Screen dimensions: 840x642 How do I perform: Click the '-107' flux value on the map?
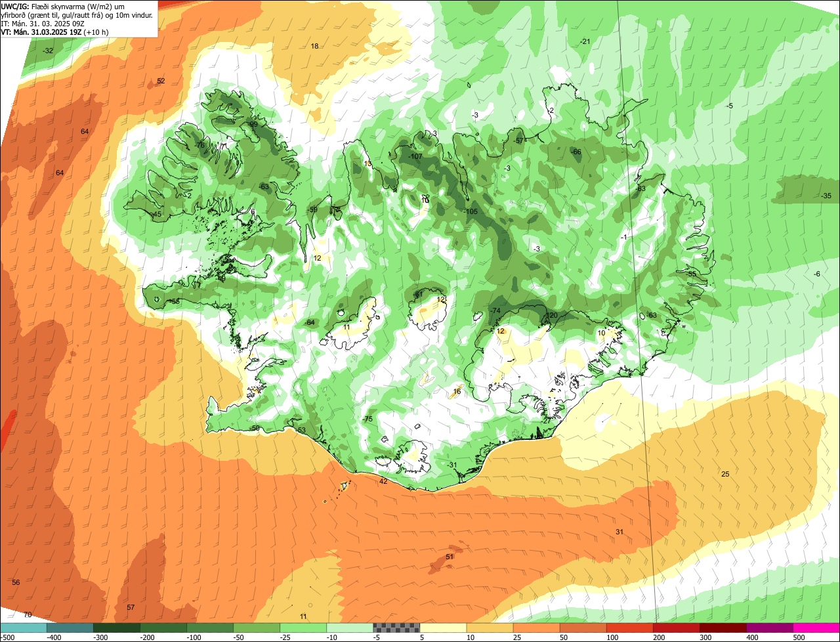pyautogui.click(x=415, y=156)
